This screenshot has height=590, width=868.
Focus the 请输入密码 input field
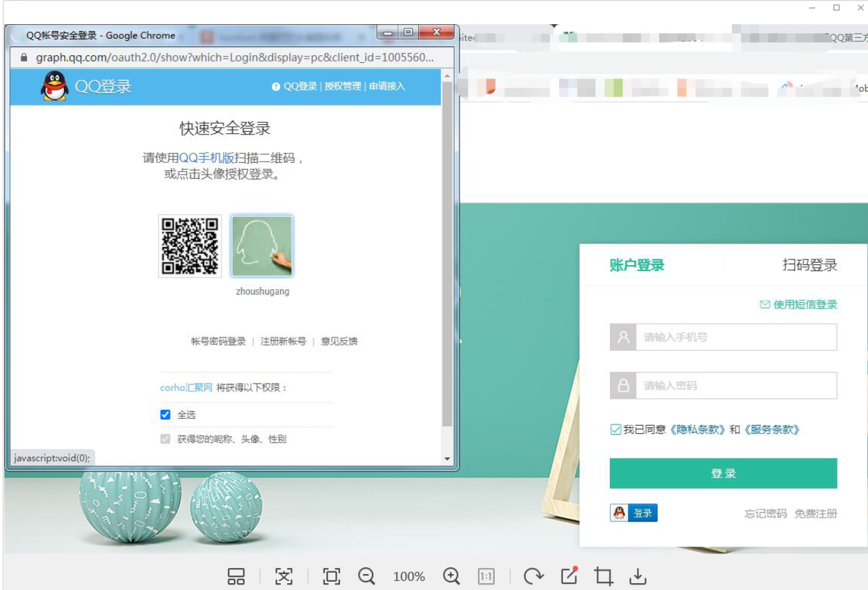pyautogui.click(x=736, y=386)
